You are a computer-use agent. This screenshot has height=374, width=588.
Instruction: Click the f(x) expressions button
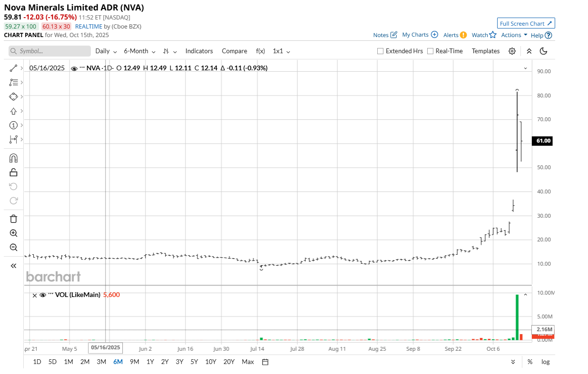point(260,51)
